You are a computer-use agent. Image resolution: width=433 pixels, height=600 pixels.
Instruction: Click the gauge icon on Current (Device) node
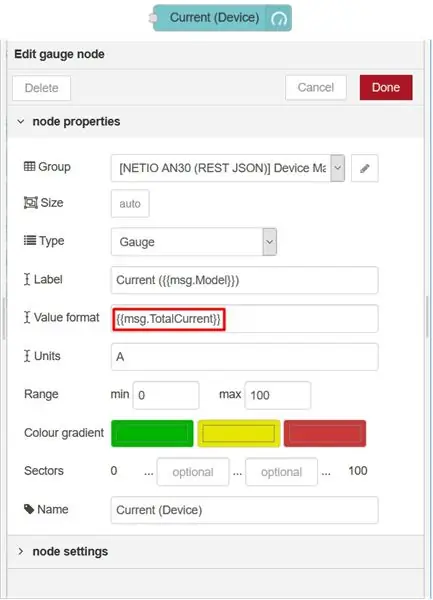[x=279, y=18]
